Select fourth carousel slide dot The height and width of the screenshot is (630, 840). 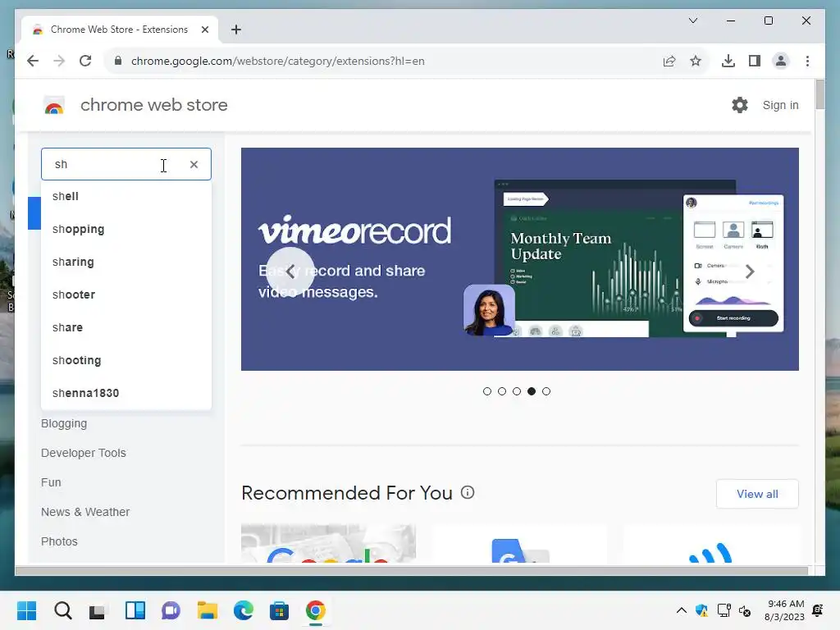click(532, 391)
